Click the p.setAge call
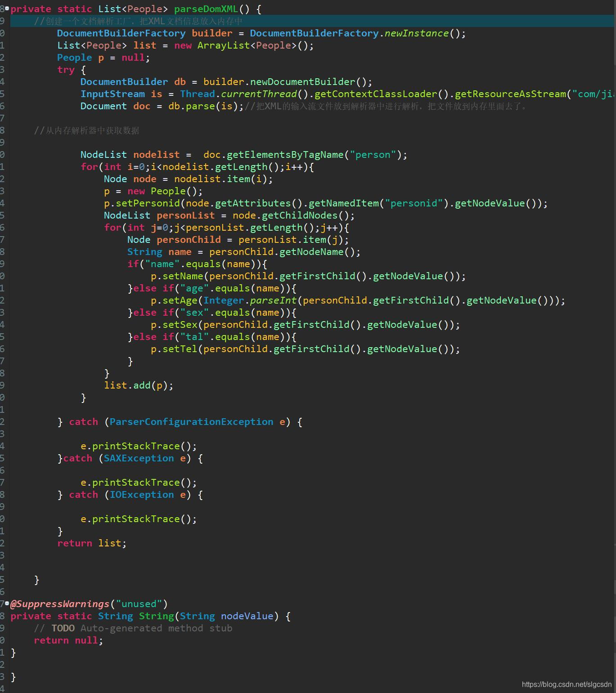 click(174, 300)
